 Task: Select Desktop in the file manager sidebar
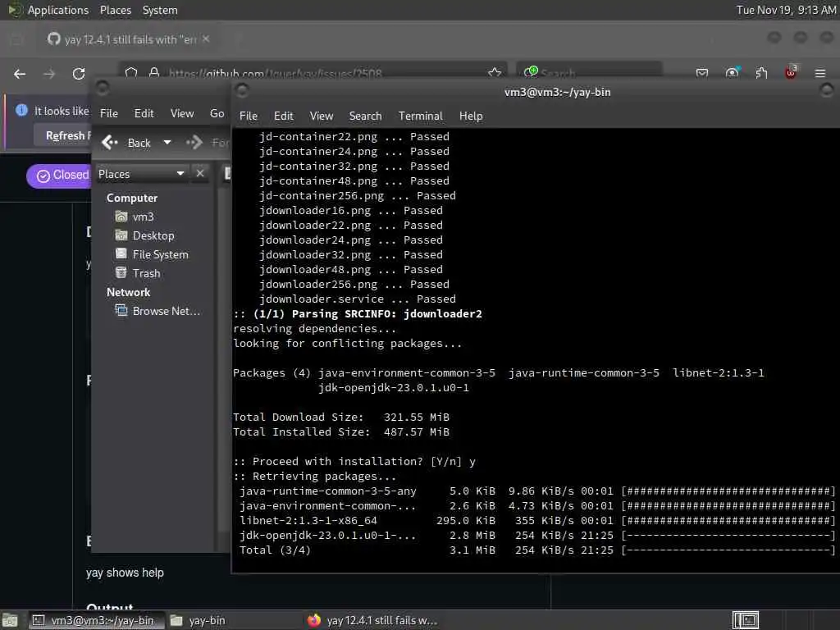click(x=144, y=235)
